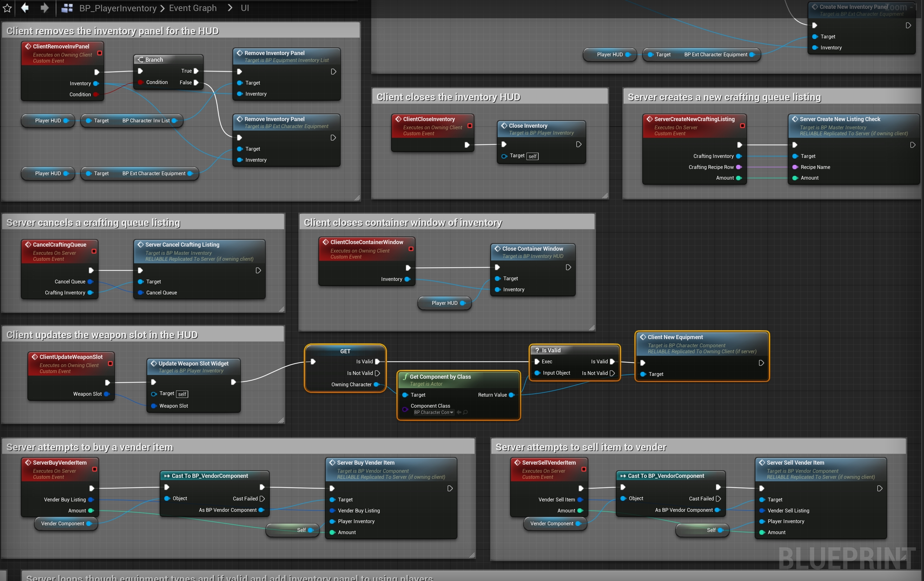
Task: Open breadcrumb chevron after BP_PlayerInventory
Action: click(x=162, y=8)
